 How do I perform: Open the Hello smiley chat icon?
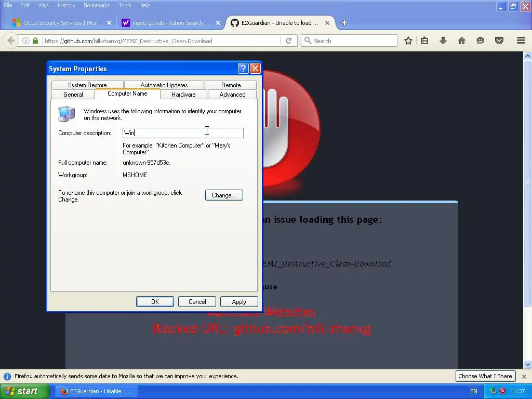[480, 41]
